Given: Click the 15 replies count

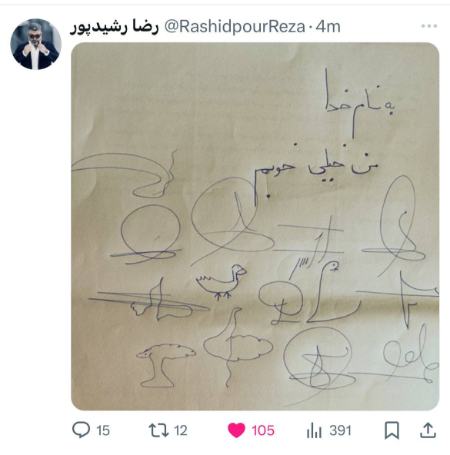Looking at the screenshot, I should [103, 430].
